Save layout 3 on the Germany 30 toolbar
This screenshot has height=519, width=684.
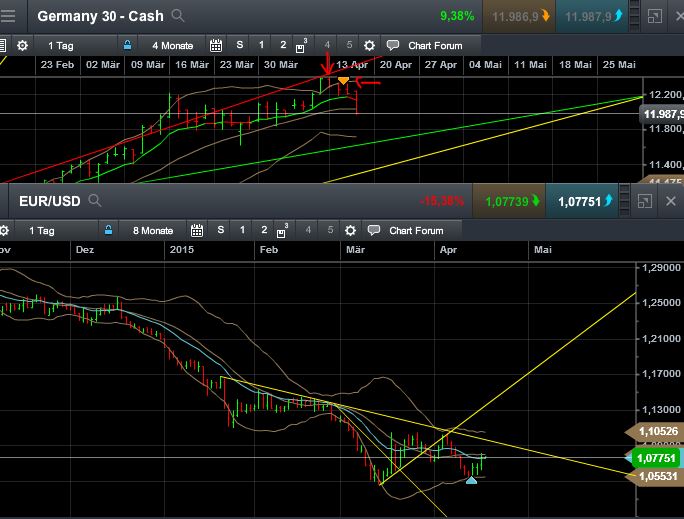(x=301, y=45)
